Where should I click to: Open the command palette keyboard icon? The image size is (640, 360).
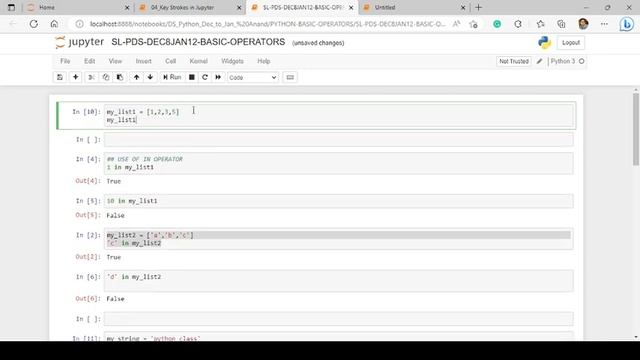point(290,77)
